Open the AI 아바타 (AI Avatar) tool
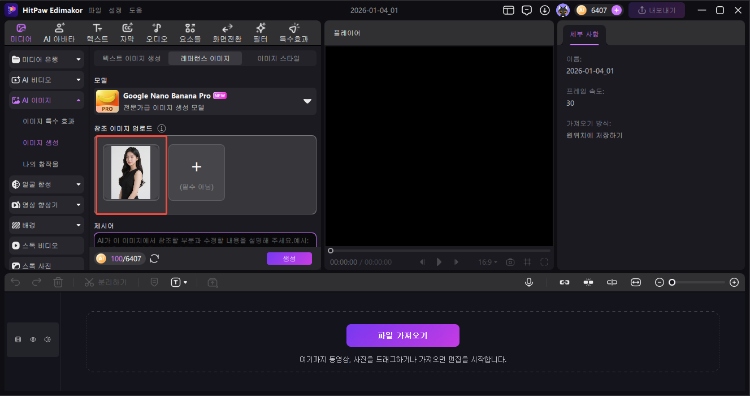This screenshot has width=750, height=396. pos(59,33)
